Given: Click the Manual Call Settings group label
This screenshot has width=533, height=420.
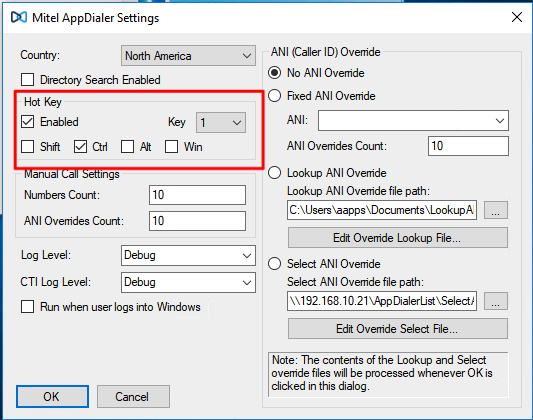Looking at the screenshot, I should pos(72,174).
